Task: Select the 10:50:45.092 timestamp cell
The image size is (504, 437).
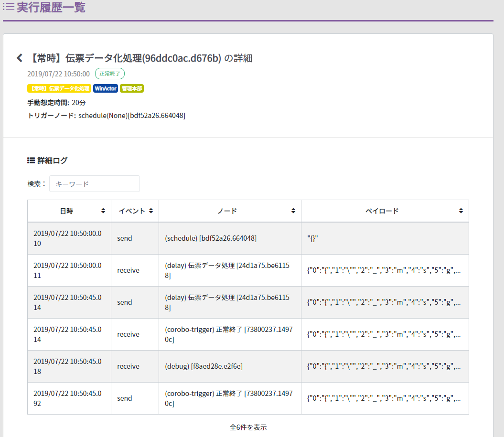Action: [x=69, y=398]
